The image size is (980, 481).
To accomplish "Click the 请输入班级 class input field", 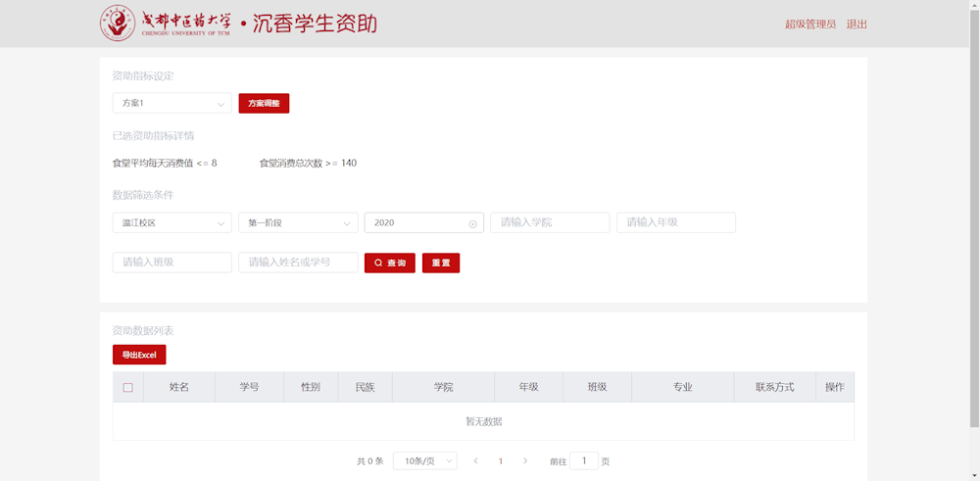I will (x=171, y=263).
